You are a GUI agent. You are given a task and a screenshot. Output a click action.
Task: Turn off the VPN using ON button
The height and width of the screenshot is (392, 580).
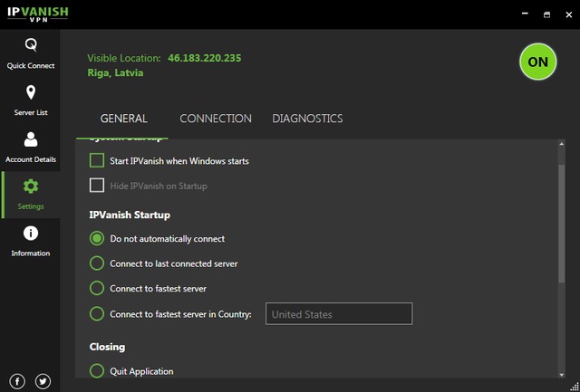pos(537,62)
